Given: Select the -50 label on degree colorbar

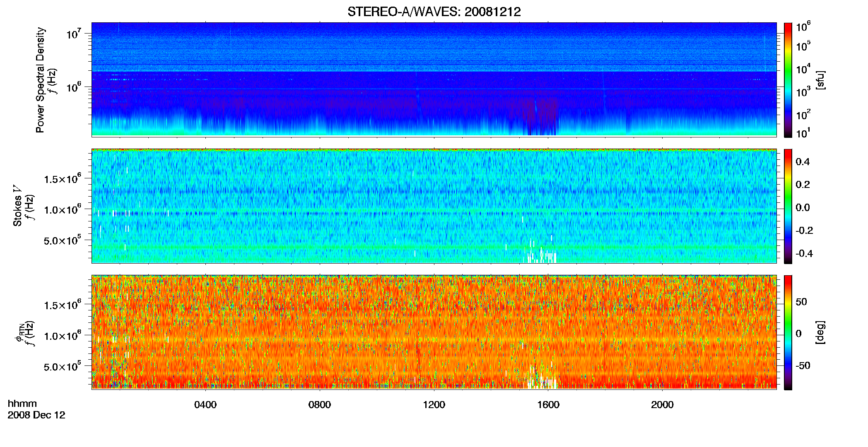Looking at the screenshot, I should [803, 366].
